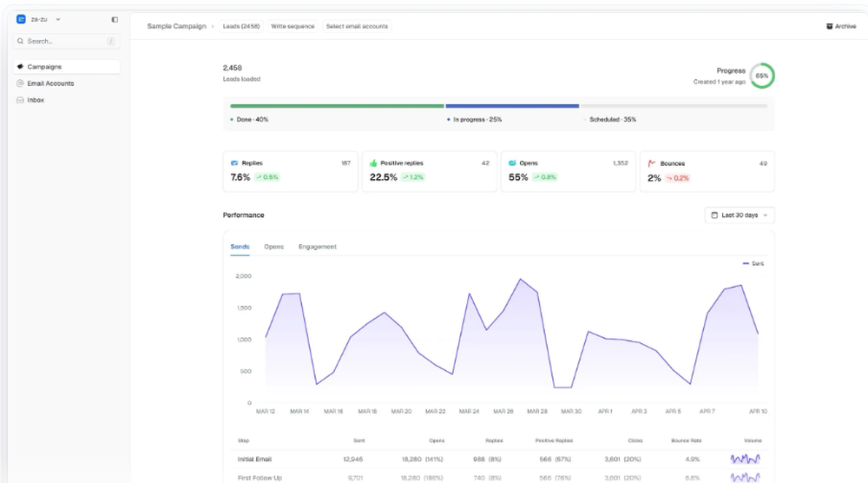This screenshot has width=868, height=483.
Task: Click the 12,946 sent value
Action: (353, 460)
